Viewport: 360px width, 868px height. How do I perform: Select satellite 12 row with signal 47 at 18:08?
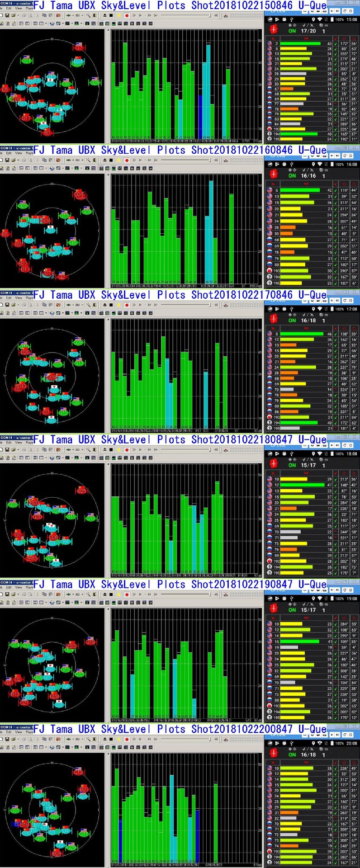(312, 485)
